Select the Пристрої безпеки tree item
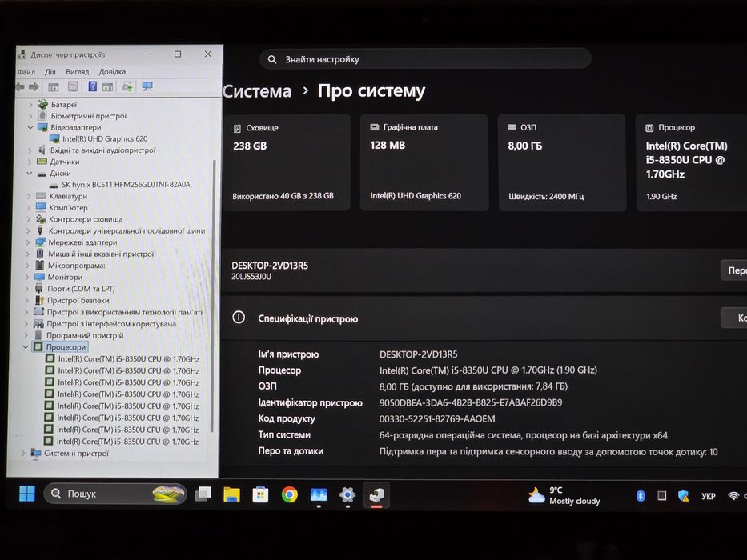The image size is (747, 560). pos(78,301)
